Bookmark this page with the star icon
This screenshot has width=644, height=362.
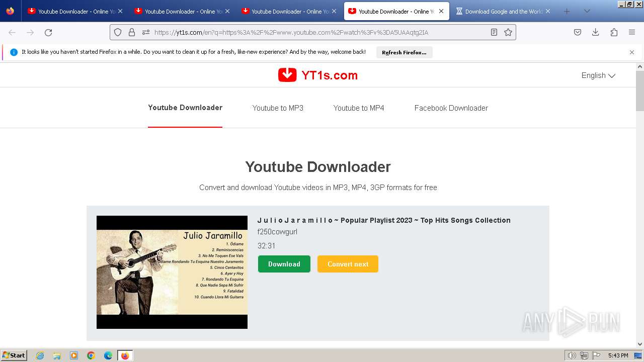508,32
